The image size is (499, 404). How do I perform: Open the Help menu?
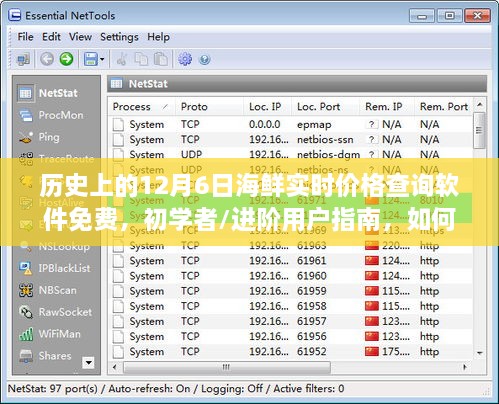point(159,37)
